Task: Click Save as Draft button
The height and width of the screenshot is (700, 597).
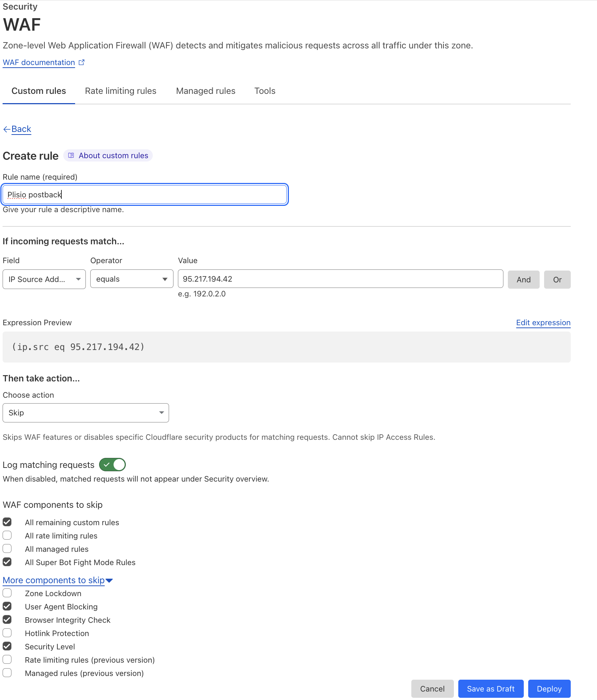Action: (x=491, y=689)
